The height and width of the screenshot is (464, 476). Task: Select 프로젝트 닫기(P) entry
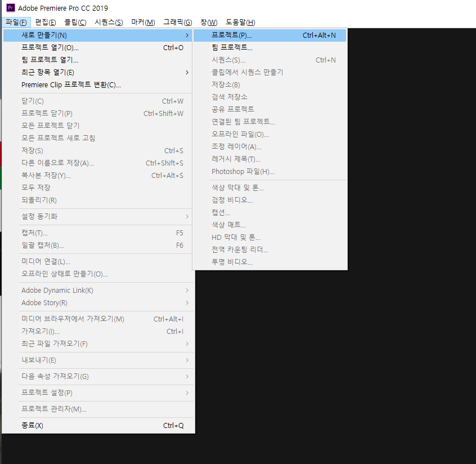click(97, 113)
